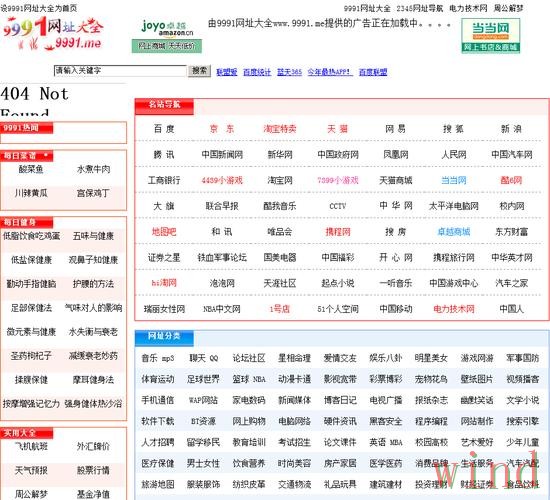This screenshot has width=550, height=500.
Task: Open the 实用大全 section header
Action: pyautogui.click(x=27, y=433)
